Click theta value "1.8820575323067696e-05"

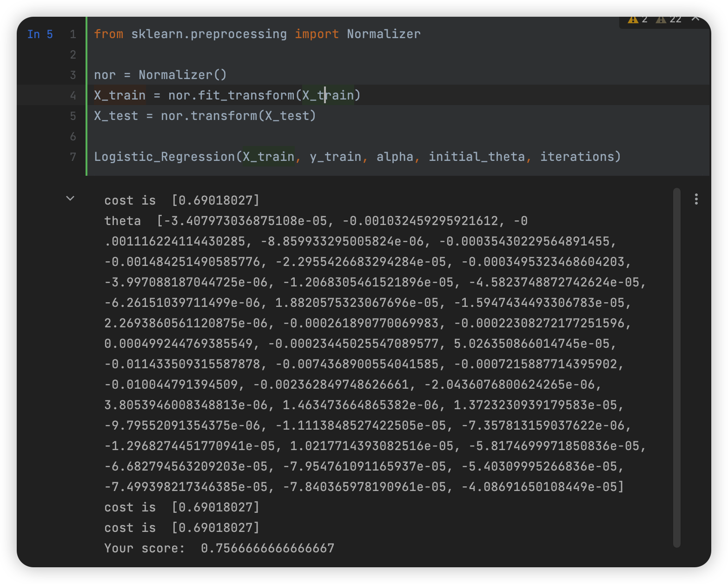357,303
